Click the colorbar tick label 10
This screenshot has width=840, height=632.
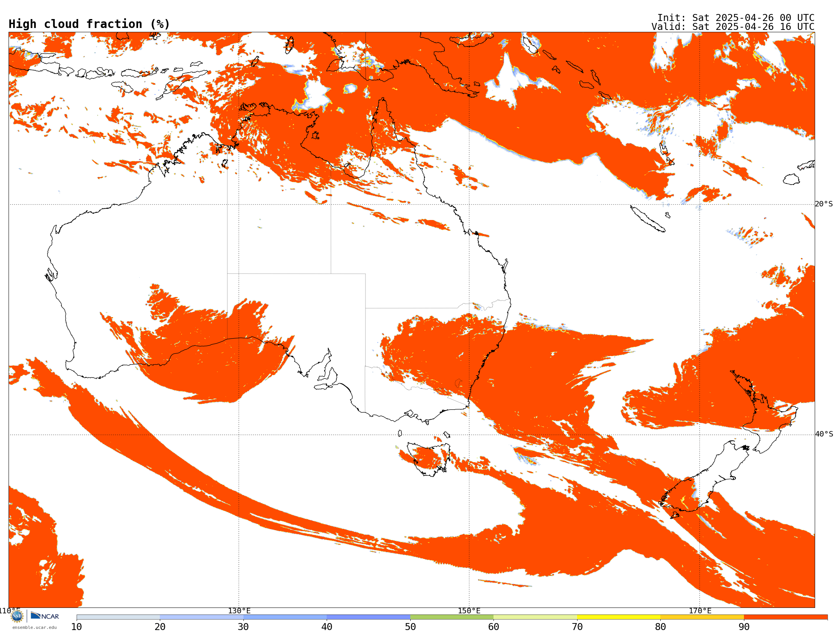[77, 627]
